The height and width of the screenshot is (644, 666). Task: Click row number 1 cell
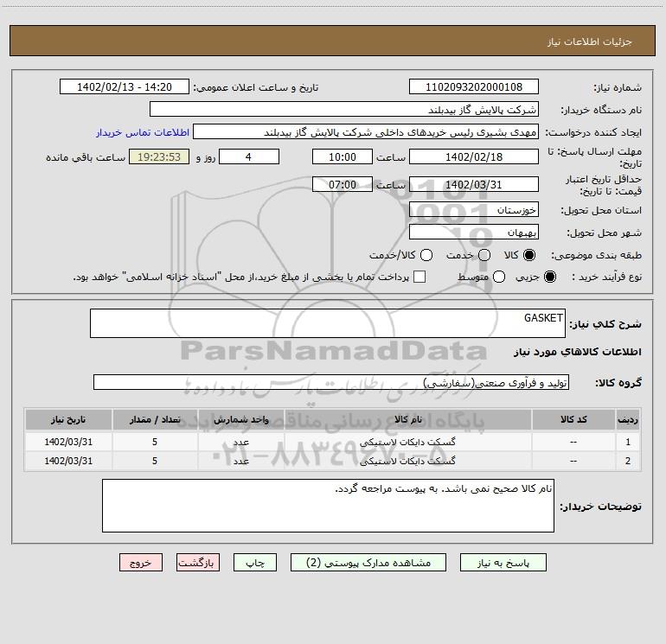click(x=628, y=442)
